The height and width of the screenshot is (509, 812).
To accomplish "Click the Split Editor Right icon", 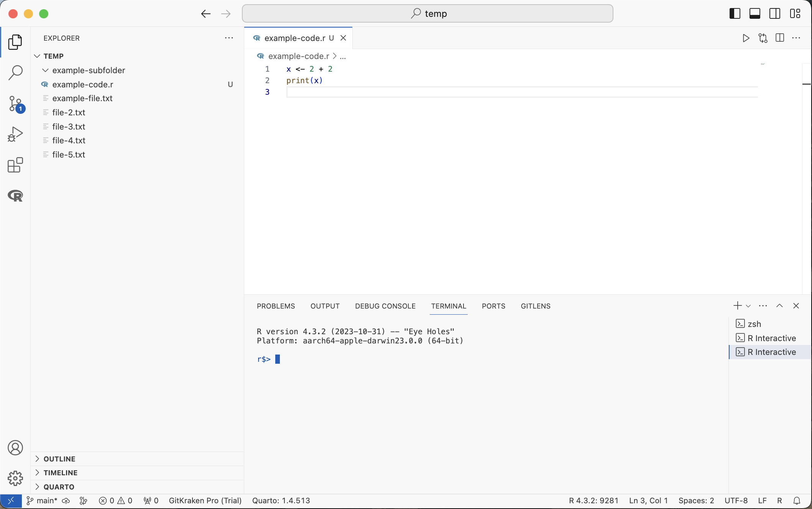I will pos(779,38).
